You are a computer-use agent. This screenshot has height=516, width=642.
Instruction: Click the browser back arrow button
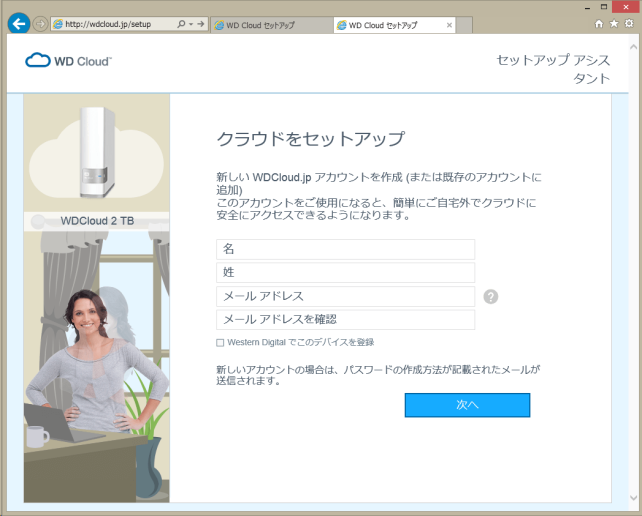19,24
